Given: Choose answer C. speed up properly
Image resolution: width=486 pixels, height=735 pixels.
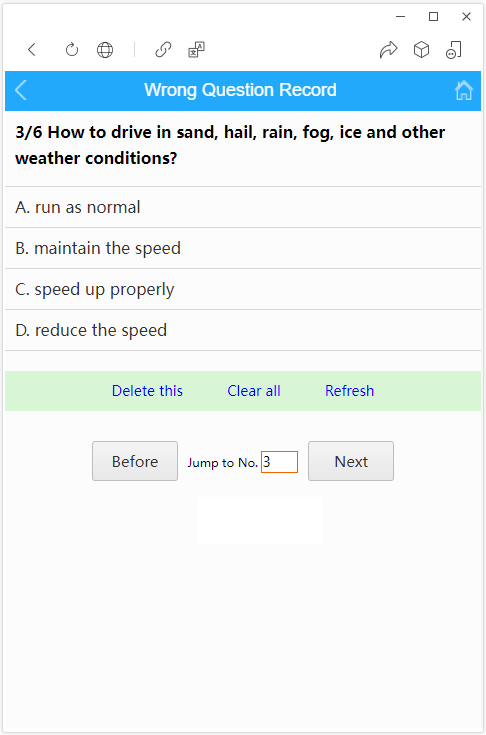Looking at the screenshot, I should 243,289.
